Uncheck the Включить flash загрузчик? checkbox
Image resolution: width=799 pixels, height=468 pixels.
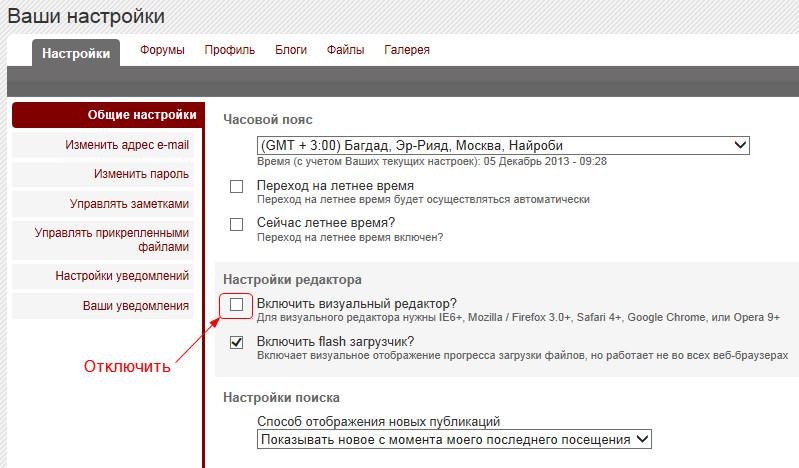236,343
